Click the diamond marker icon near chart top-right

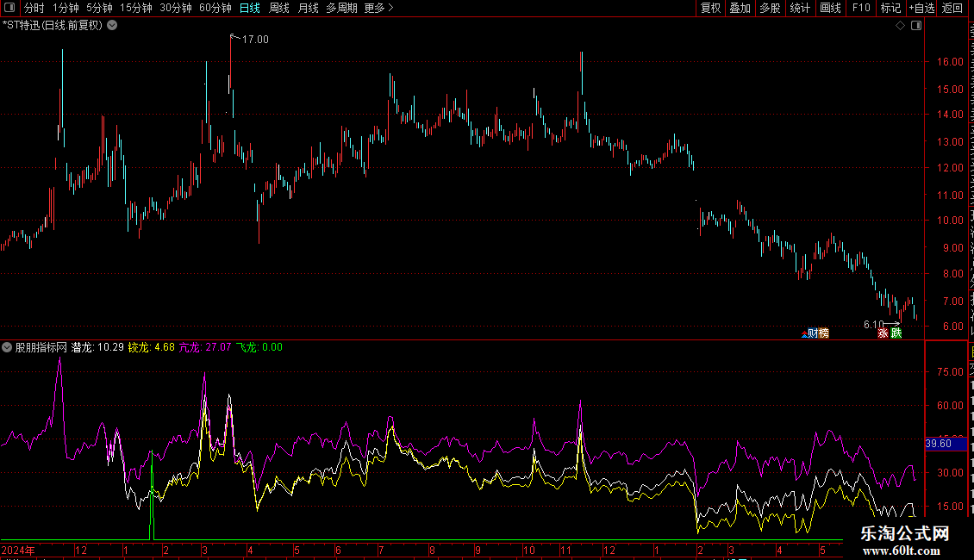pyautogui.click(x=900, y=26)
